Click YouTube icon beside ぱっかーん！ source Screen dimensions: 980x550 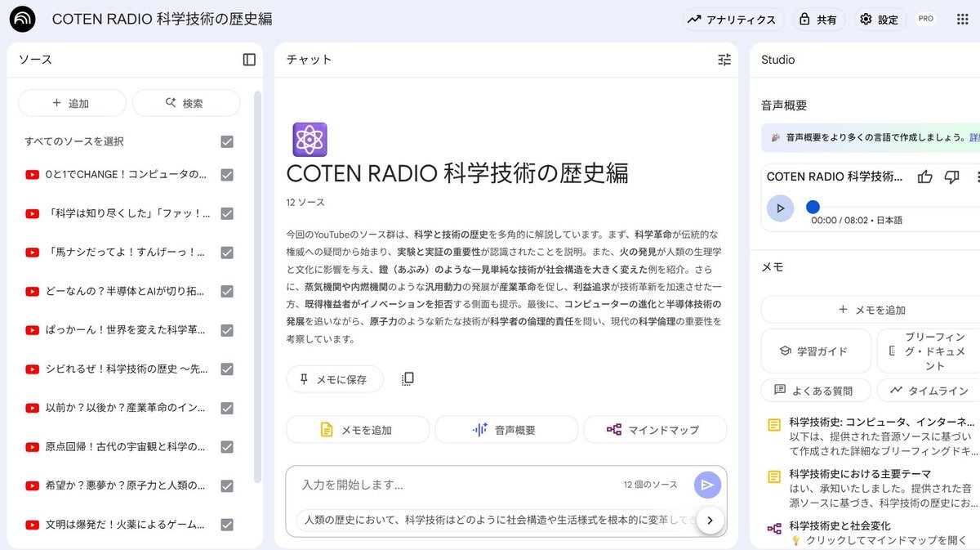(x=33, y=330)
